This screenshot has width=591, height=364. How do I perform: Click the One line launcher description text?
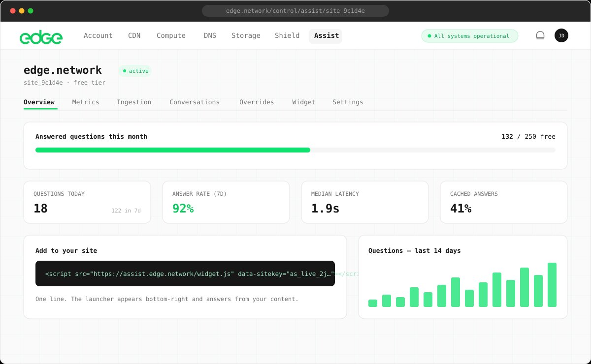[x=167, y=299]
